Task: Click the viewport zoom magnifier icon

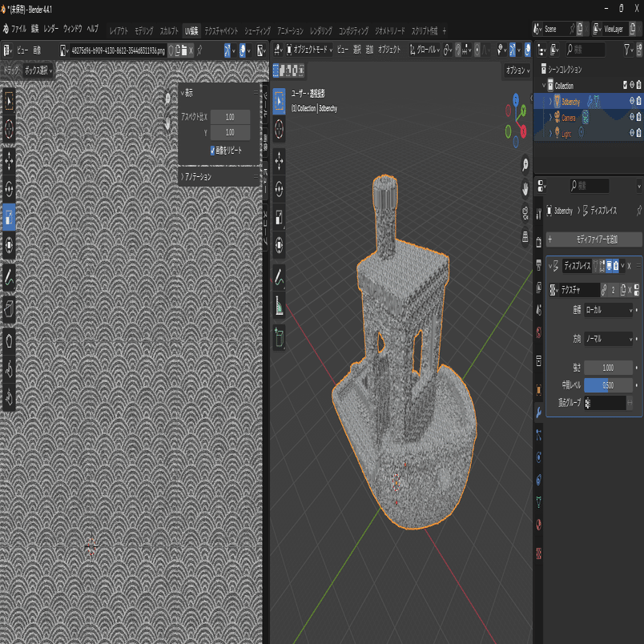Action: click(525, 165)
